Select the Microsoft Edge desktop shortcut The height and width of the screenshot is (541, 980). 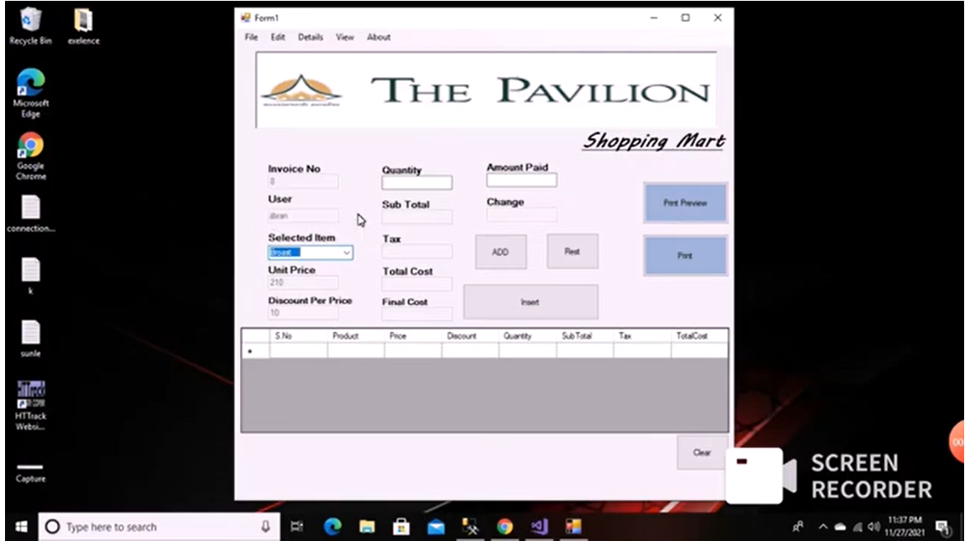click(31, 93)
